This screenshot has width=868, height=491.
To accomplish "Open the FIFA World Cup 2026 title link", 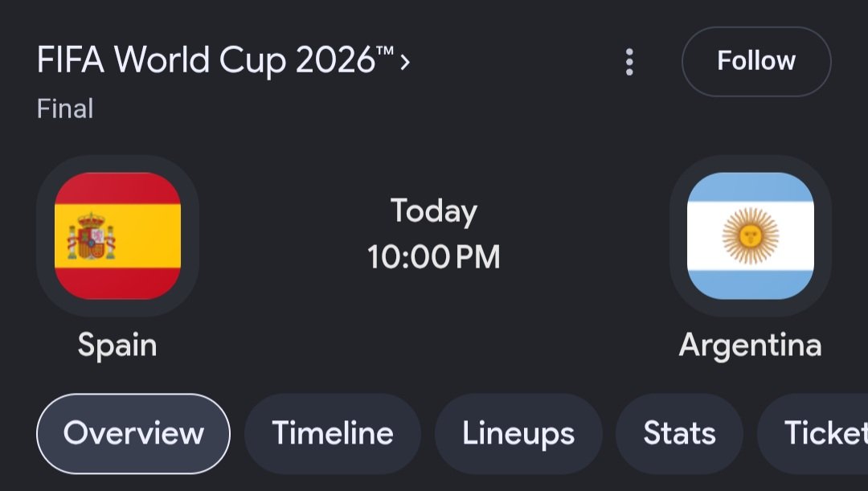I will pyautogui.click(x=215, y=59).
